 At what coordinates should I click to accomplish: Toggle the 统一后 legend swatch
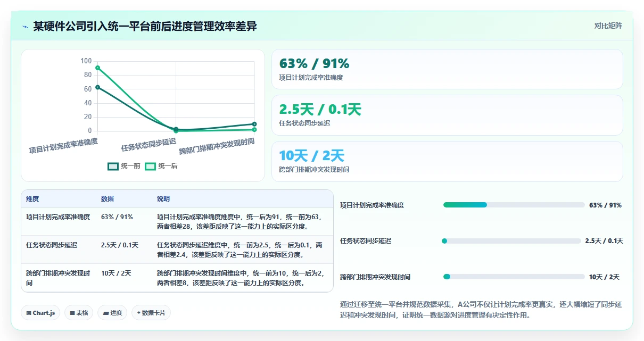point(150,166)
